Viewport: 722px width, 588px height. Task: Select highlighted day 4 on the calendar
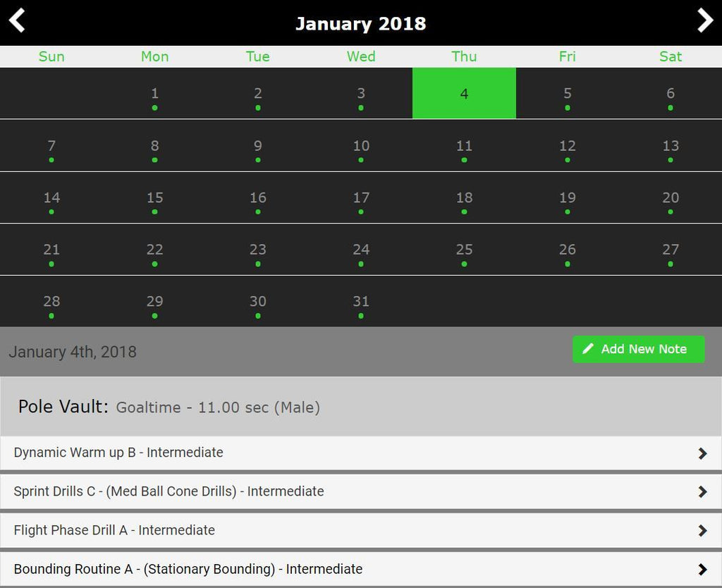pos(464,94)
